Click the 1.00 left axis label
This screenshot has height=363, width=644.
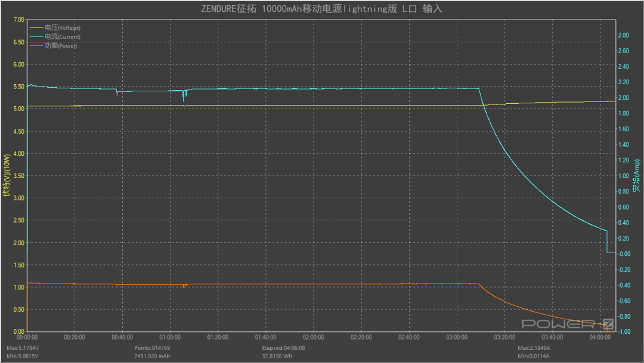coord(19,287)
